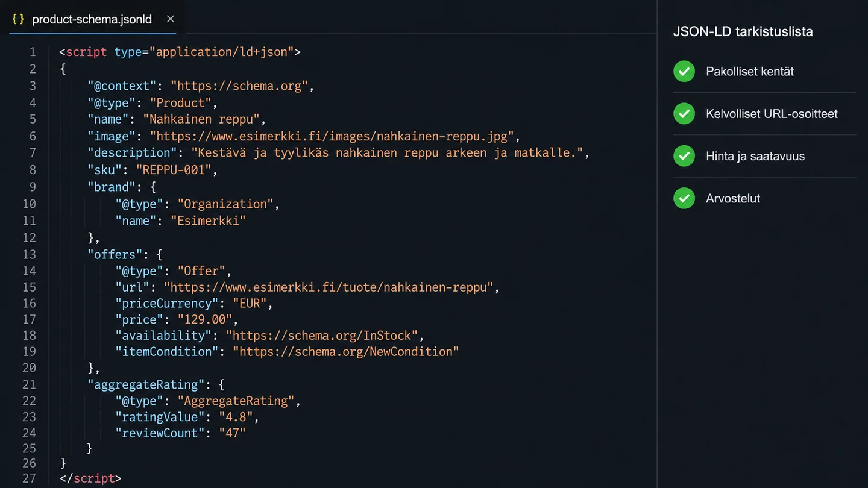The height and width of the screenshot is (488, 868).
Task: Click the opening script tag line
Action: pyautogui.click(x=180, y=52)
